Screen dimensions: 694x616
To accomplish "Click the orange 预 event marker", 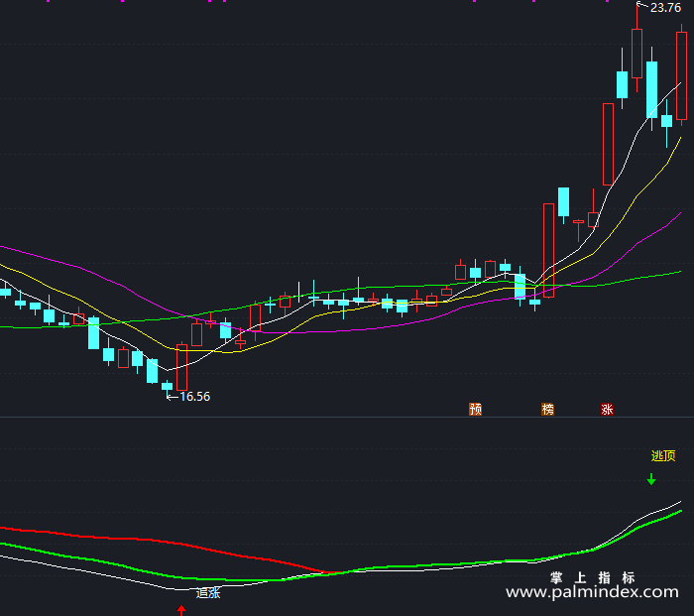I will 475,410.
